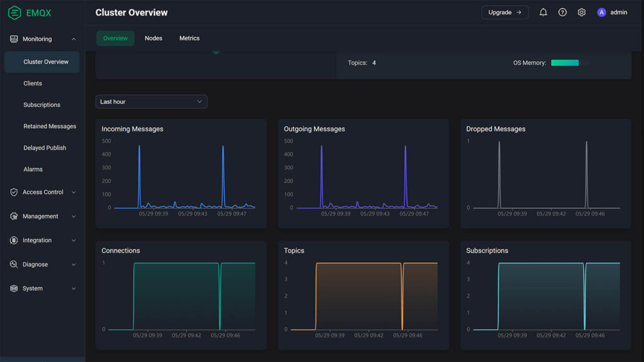Image resolution: width=644 pixels, height=362 pixels.
Task: Click the Access Control shield icon
Action: [x=14, y=192]
